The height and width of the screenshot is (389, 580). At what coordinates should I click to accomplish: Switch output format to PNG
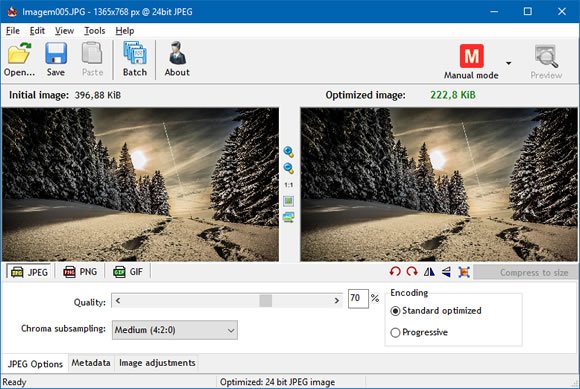80,272
